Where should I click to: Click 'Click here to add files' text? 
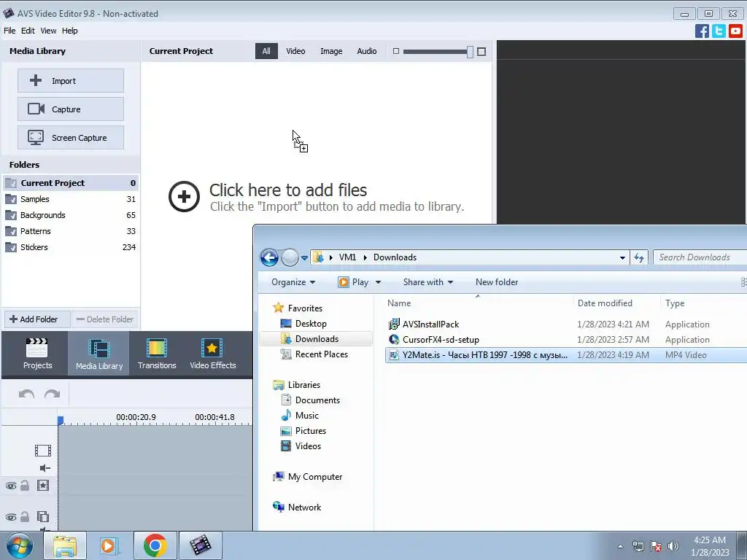click(288, 190)
